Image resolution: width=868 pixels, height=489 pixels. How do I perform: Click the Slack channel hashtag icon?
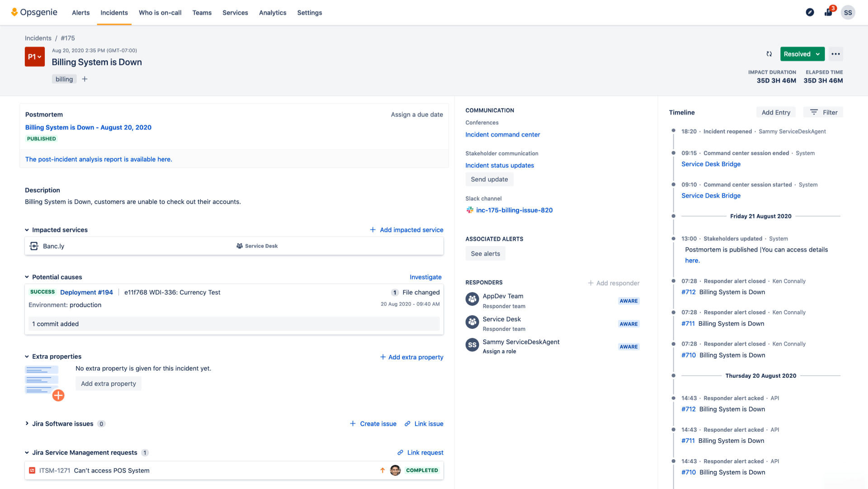point(469,210)
